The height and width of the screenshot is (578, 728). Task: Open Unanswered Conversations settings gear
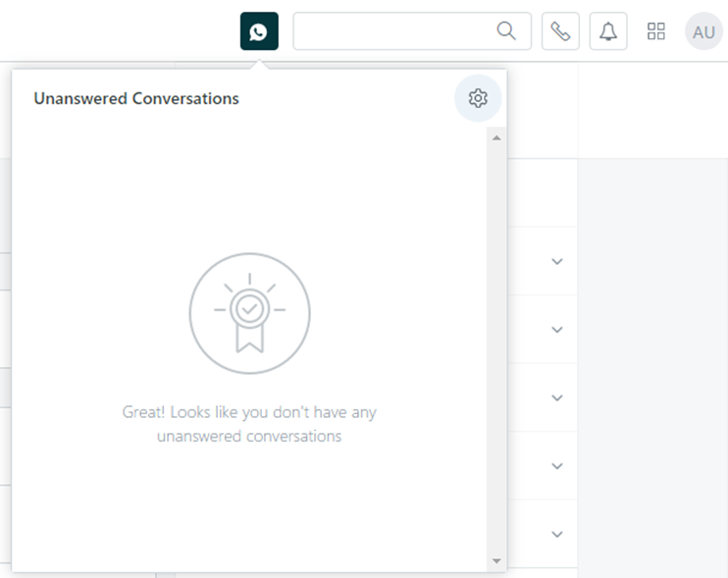(478, 98)
